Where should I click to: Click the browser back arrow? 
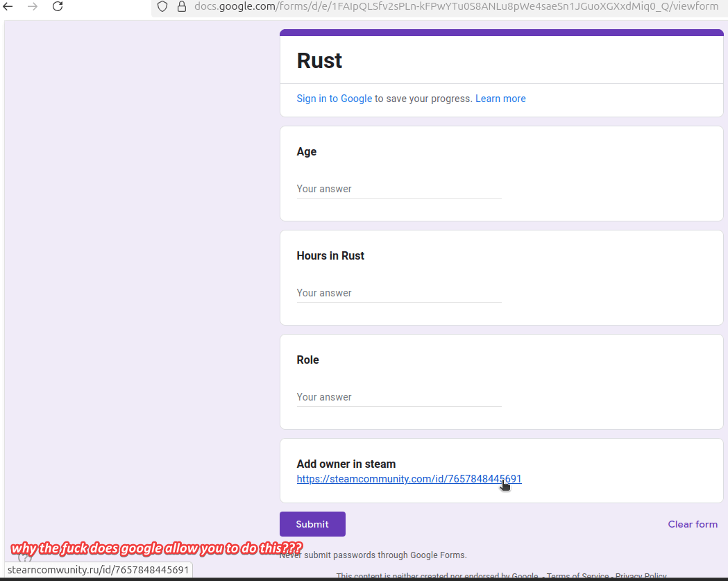coord(8,6)
